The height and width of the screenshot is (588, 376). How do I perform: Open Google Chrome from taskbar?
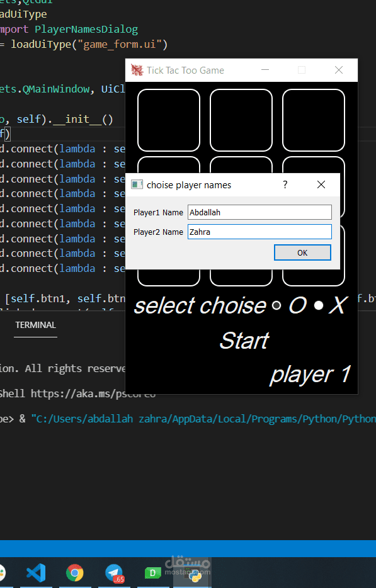(x=75, y=573)
